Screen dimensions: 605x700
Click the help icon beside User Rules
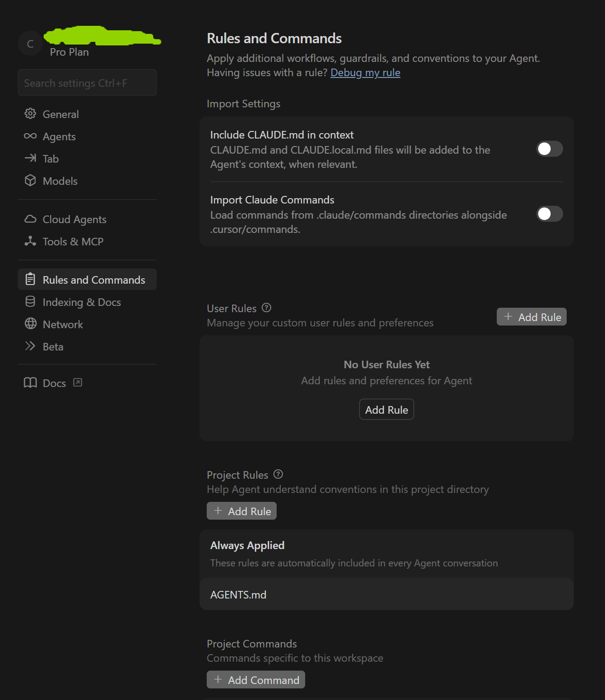[x=266, y=308]
